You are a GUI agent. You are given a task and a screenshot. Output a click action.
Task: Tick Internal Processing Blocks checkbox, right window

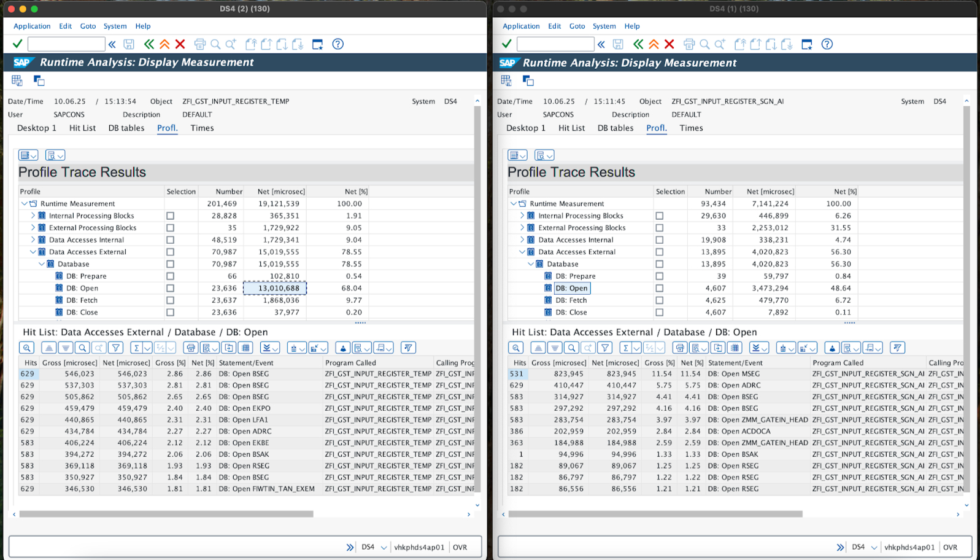click(x=659, y=216)
